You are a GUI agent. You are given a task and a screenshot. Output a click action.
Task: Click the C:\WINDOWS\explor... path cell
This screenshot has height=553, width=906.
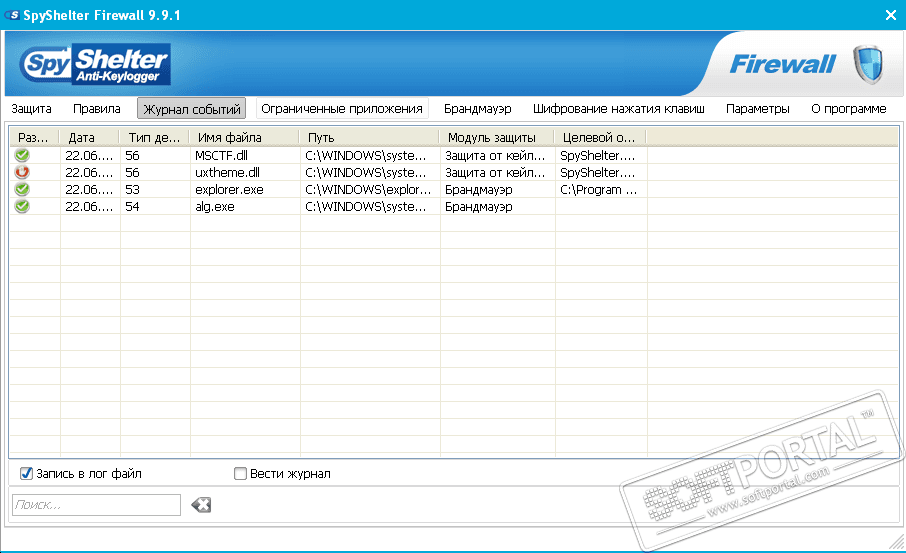(x=370, y=190)
